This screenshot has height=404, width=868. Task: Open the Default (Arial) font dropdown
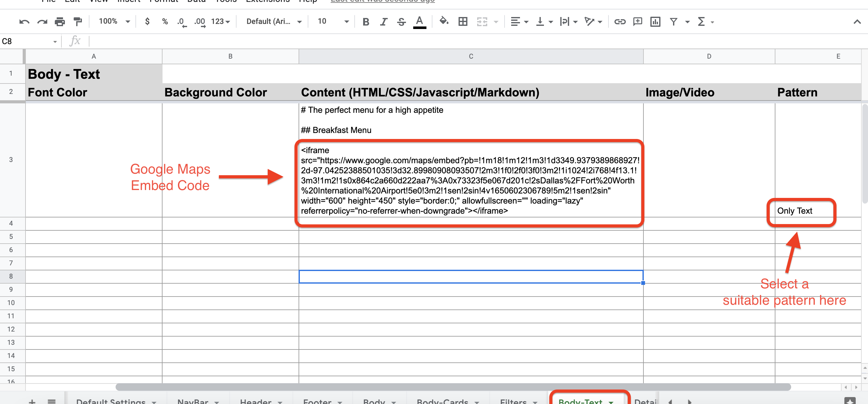[273, 21]
